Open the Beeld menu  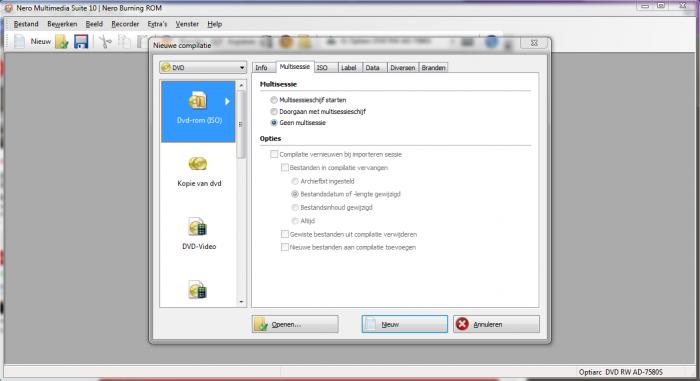coord(94,24)
